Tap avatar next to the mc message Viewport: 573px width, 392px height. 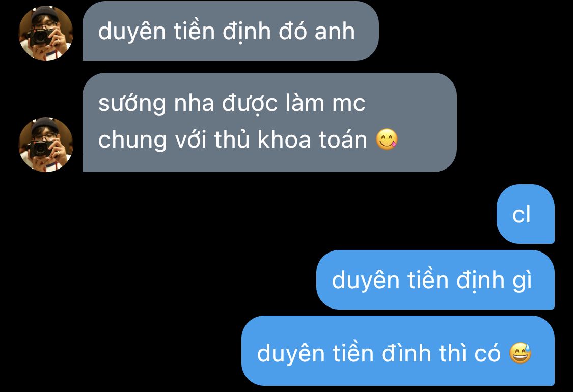point(46,144)
